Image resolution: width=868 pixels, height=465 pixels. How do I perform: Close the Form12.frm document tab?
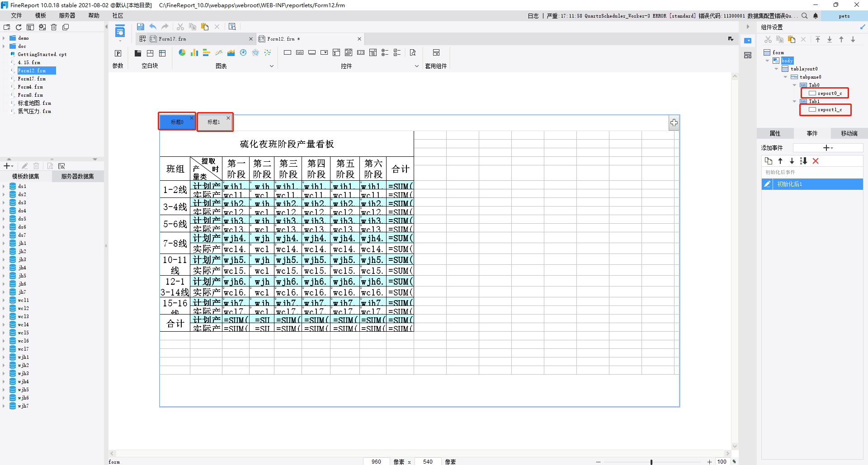(359, 39)
